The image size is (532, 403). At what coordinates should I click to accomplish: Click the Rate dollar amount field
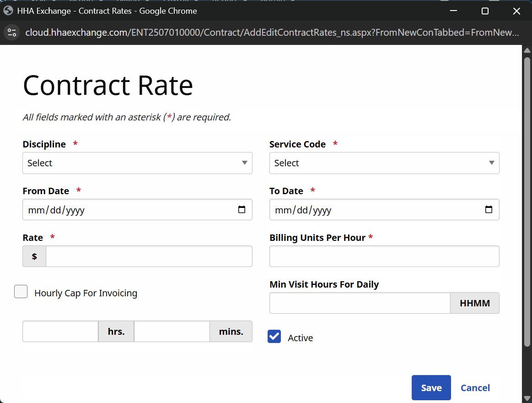(x=149, y=256)
